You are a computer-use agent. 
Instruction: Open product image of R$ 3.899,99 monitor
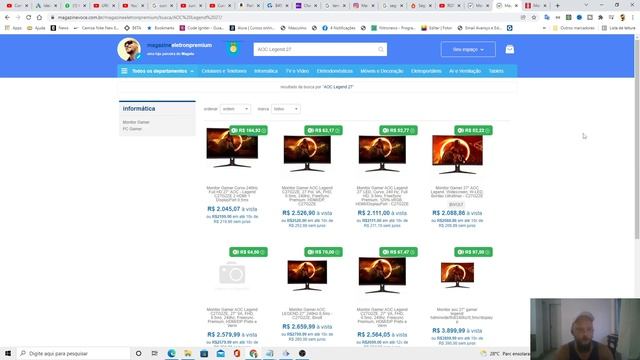(x=457, y=275)
